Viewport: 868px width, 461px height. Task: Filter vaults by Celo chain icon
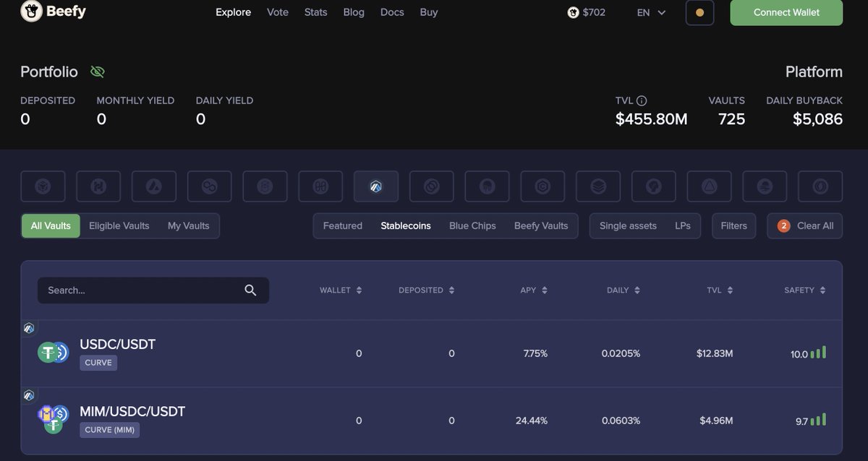click(x=432, y=186)
